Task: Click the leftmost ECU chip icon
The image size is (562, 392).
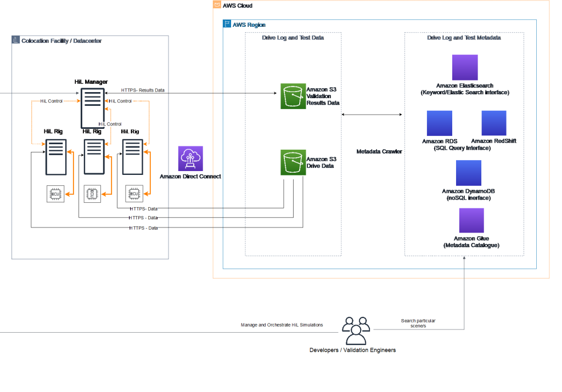Action: pos(55,194)
